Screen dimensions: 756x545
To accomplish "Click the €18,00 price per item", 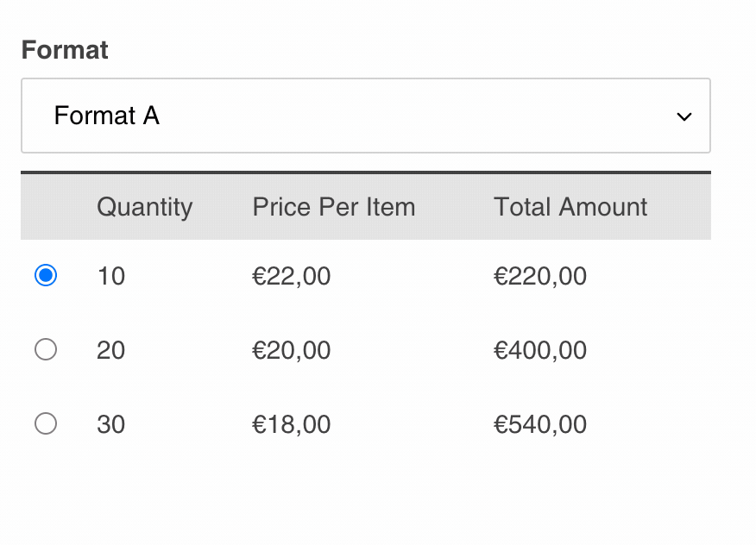I will pyautogui.click(x=291, y=424).
